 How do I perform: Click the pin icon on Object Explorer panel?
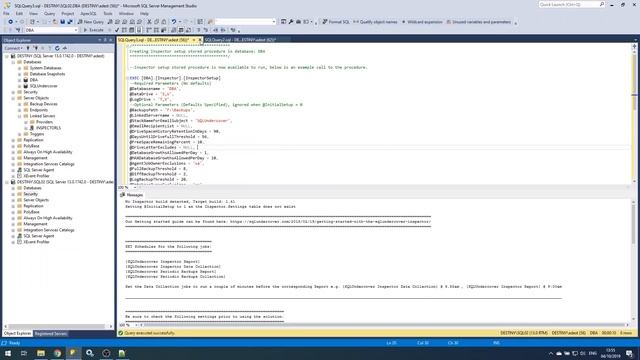pos(105,40)
